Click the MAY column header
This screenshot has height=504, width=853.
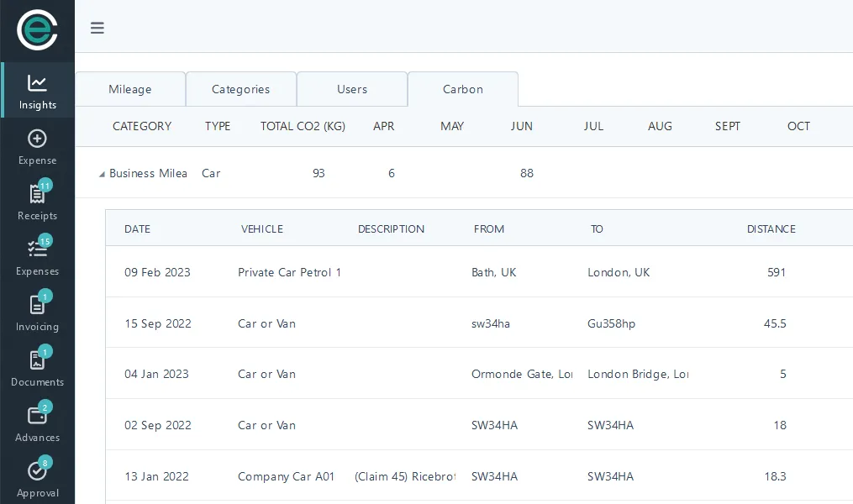452,126
